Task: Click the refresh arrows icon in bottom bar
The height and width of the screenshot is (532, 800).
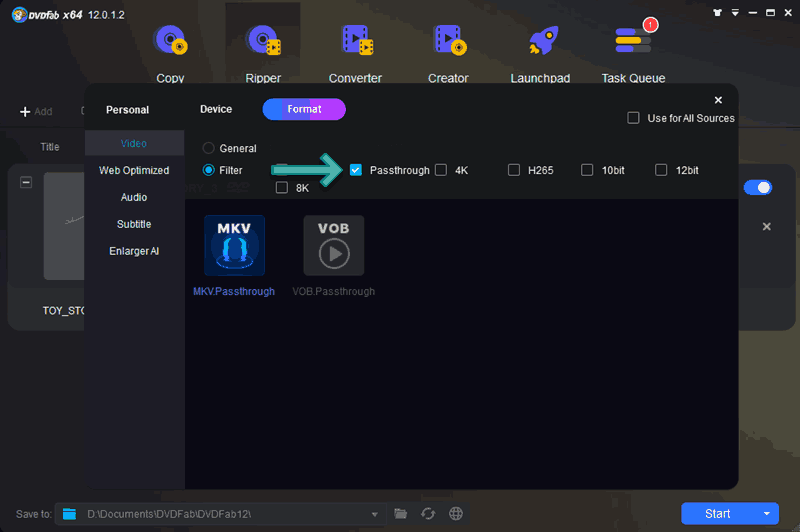Action: pos(428,514)
